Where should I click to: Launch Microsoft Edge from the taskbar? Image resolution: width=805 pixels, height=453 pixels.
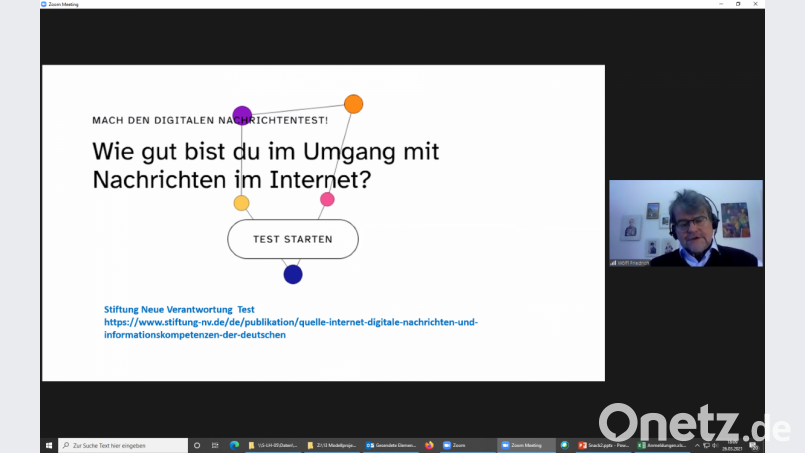[x=234, y=445]
